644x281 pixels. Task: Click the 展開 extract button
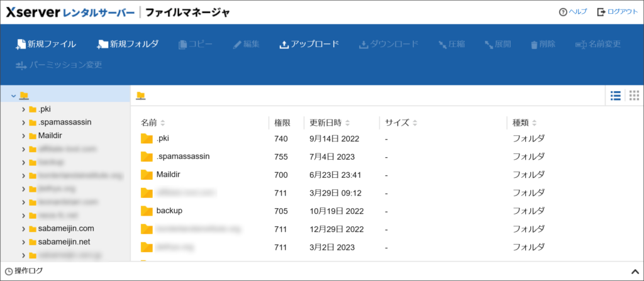(x=498, y=45)
